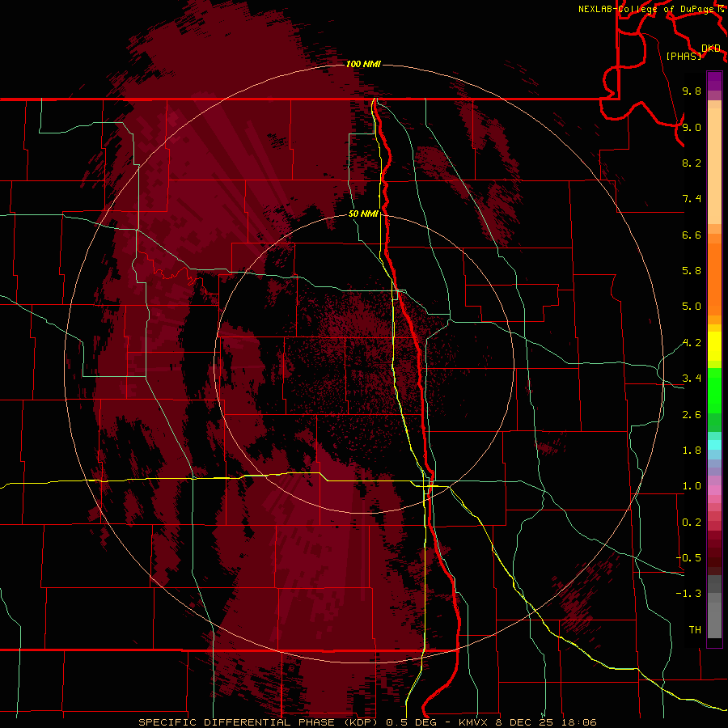Click the 3.4 value on the color scale
Screen dimensions: 728x728
(692, 379)
